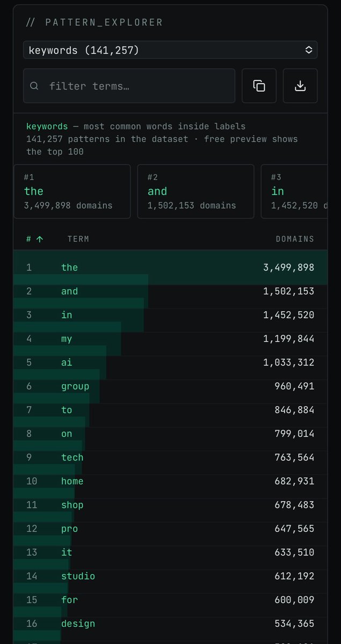Select the term 'ai' in row 5
The image size is (341, 644).
pos(67,362)
